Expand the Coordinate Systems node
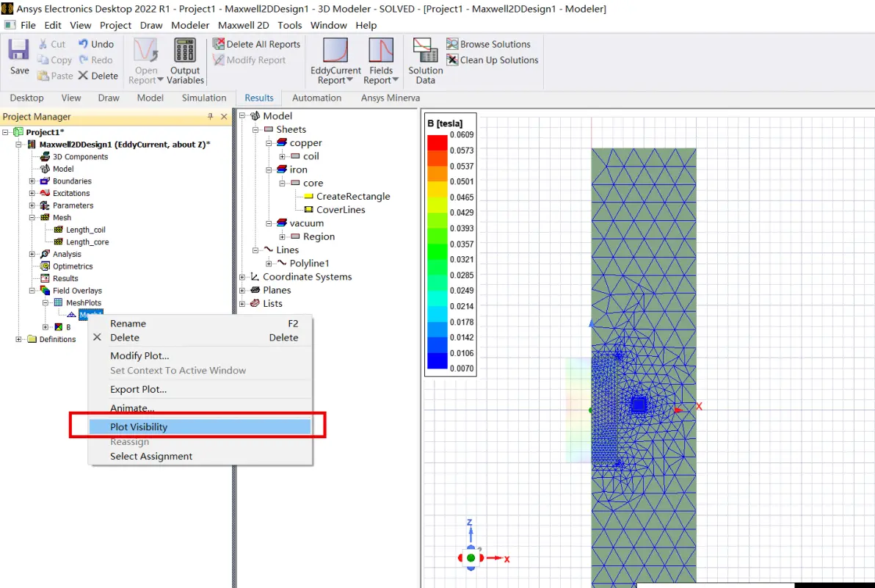The height and width of the screenshot is (588, 875). tap(242, 277)
